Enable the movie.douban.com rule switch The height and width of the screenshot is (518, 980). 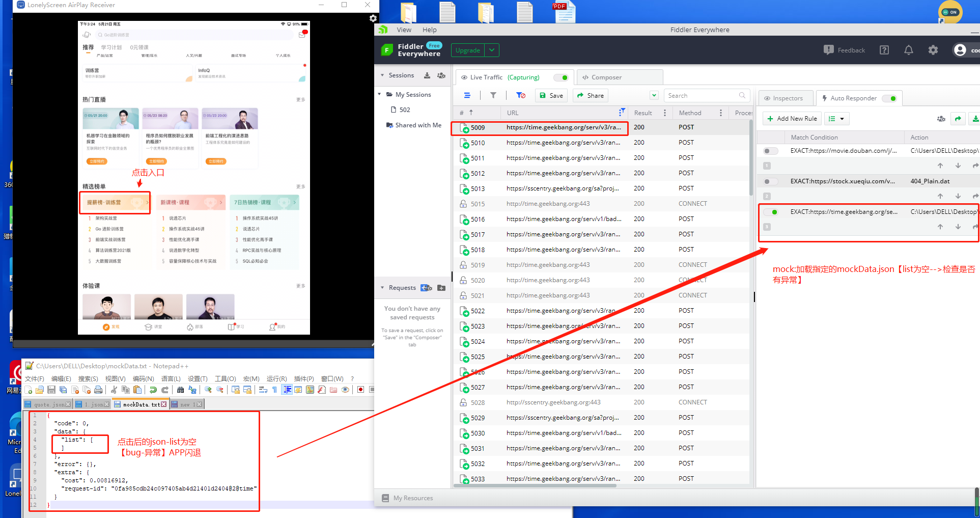click(771, 151)
